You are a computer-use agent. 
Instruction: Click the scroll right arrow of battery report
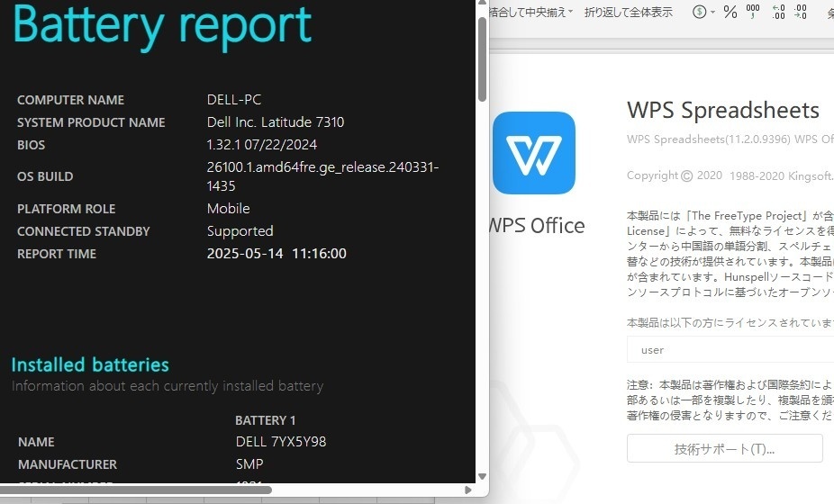[x=468, y=490]
